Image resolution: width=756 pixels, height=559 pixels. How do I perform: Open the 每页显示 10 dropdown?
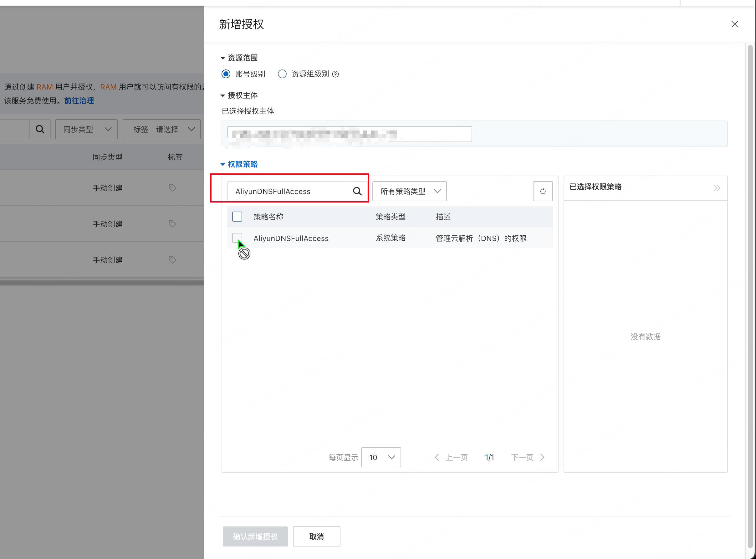[x=381, y=457]
